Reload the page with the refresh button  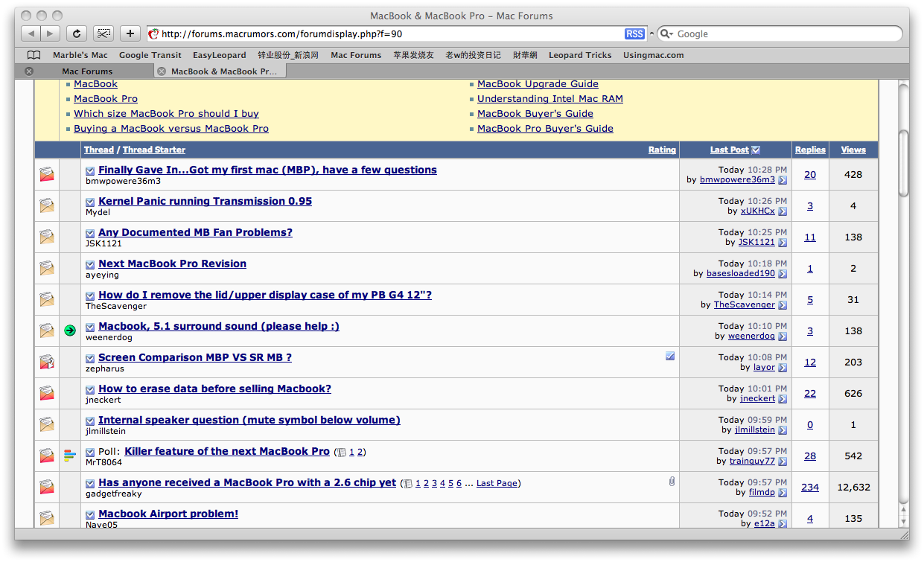(x=76, y=33)
